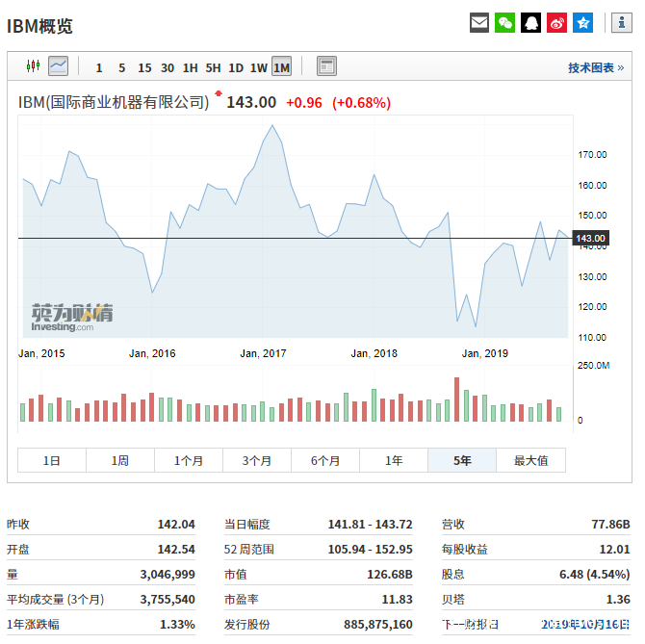Viewport: 645px width, 644px height.
Task: Click the 昨收 value 142.04
Action: 176,524
